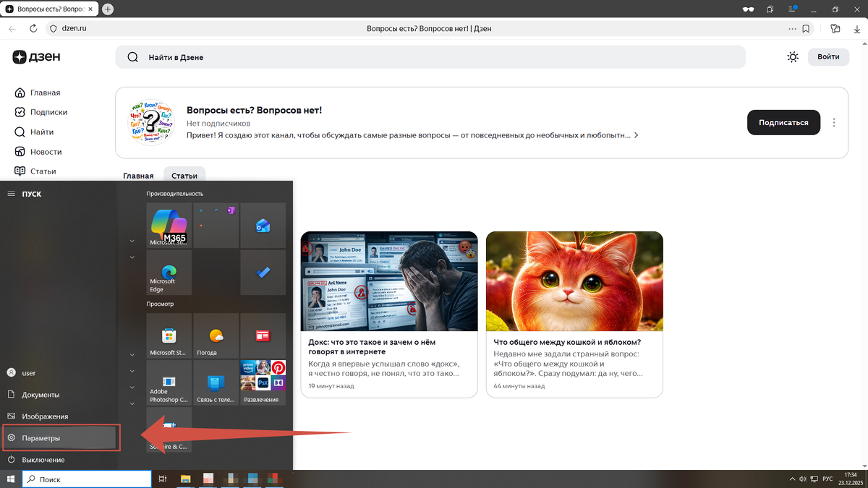The image size is (868, 488).
Task: Click channel title Вопросы есть? Вопросов нет!
Action: coord(254,110)
